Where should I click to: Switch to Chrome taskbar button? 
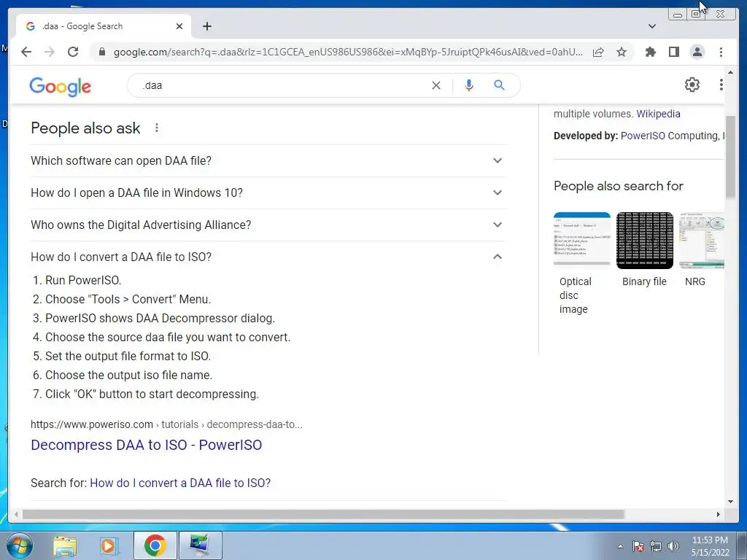[x=155, y=545]
